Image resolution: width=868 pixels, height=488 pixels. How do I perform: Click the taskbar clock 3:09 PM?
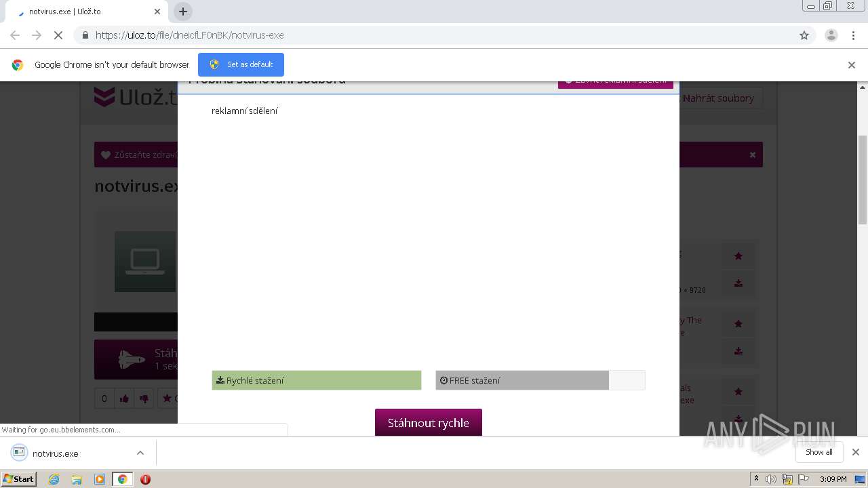click(x=833, y=479)
